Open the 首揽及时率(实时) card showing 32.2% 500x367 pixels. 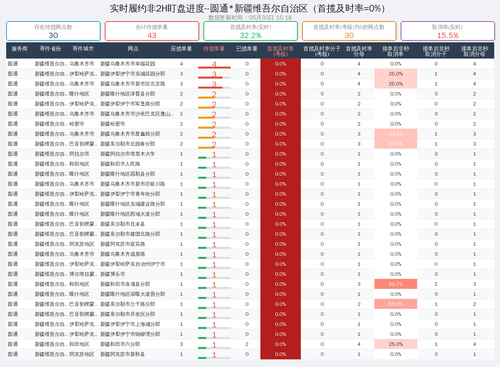pyautogui.click(x=250, y=31)
